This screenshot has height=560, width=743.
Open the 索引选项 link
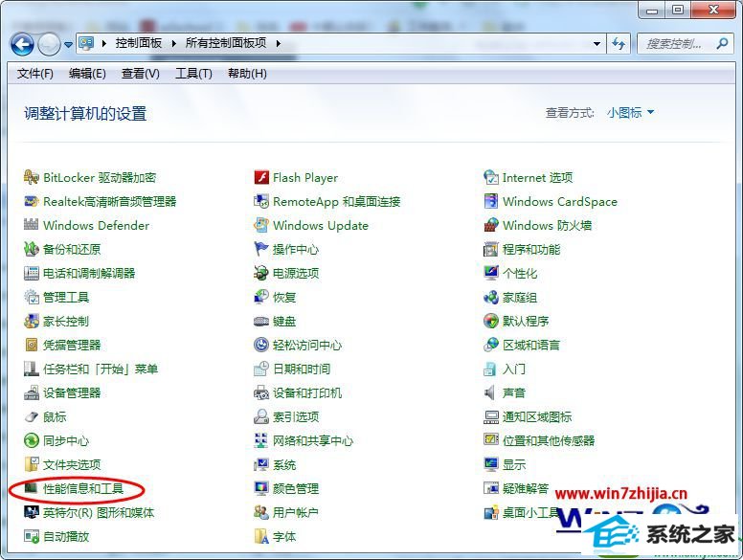pyautogui.click(x=296, y=417)
